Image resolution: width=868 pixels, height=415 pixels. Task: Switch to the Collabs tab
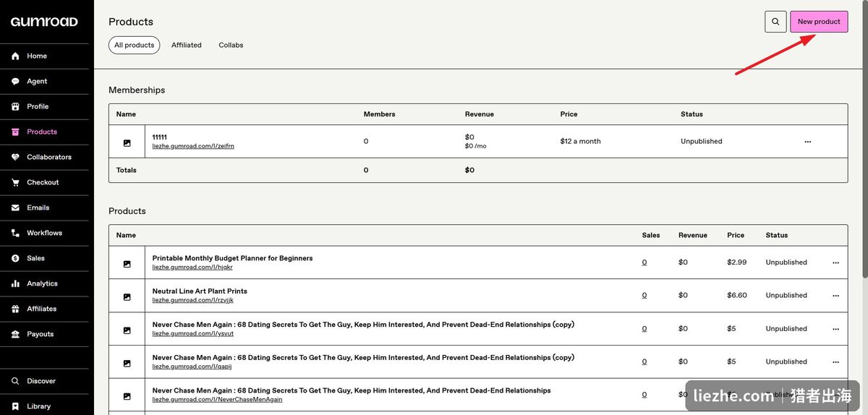231,45
